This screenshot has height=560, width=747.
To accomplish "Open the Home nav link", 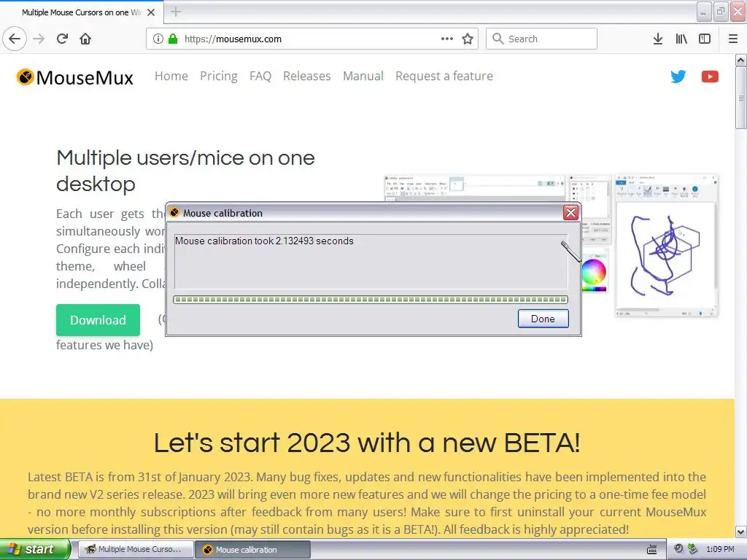I will pos(171,76).
